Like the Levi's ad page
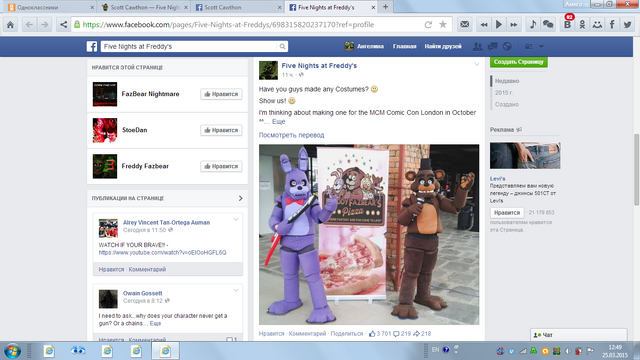The height and width of the screenshot is (360, 640). [507, 213]
